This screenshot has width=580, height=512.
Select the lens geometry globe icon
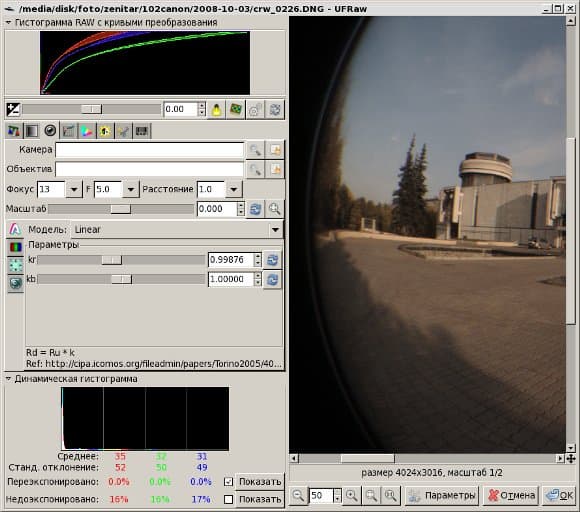point(16,283)
